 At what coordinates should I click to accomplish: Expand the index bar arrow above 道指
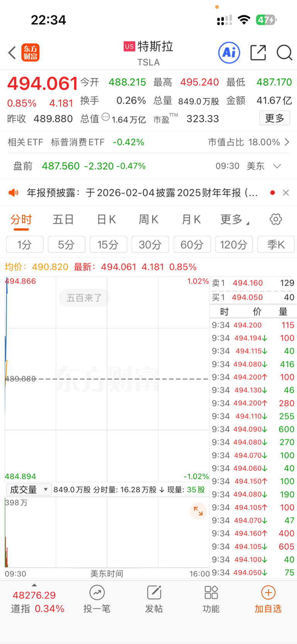pos(34,585)
